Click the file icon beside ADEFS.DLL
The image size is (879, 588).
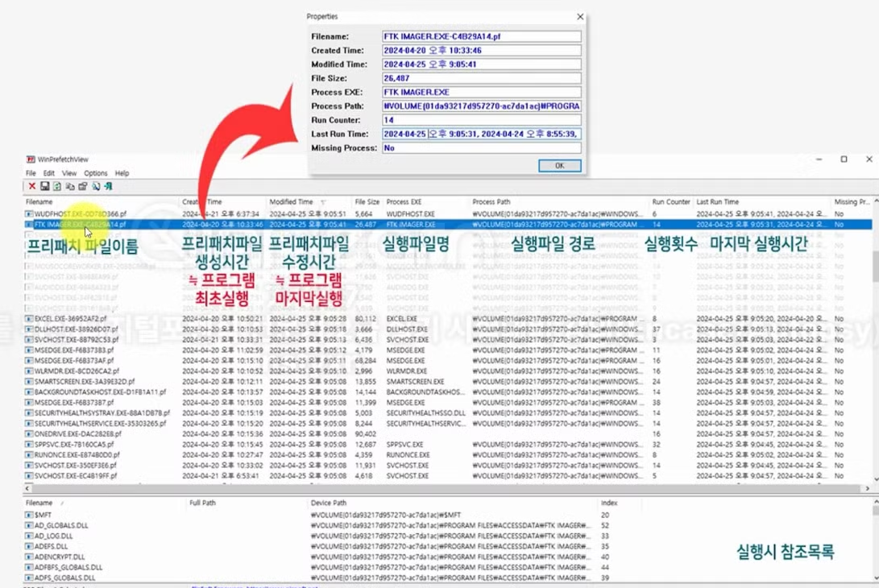28,547
